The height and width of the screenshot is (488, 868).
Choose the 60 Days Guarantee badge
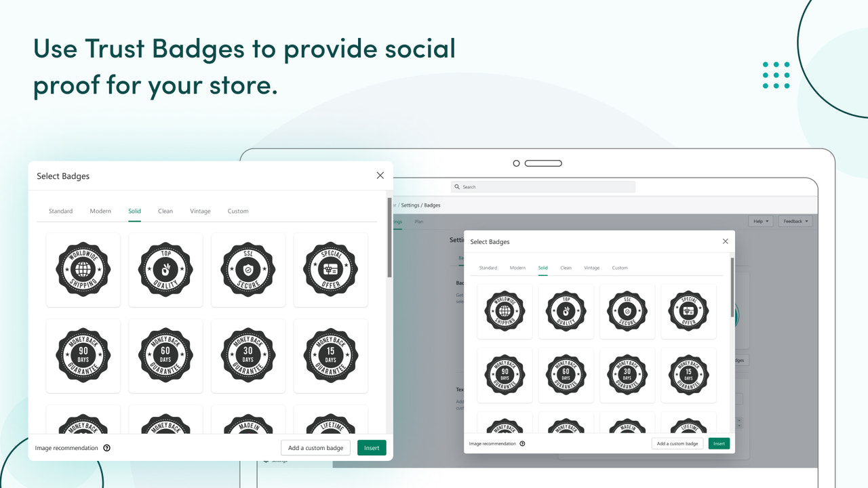point(165,355)
